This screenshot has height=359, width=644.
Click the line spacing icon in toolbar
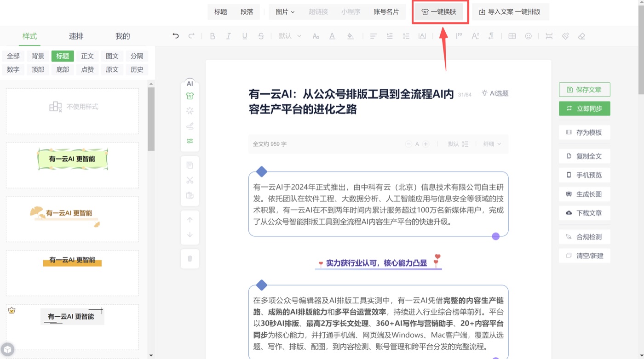tap(406, 36)
